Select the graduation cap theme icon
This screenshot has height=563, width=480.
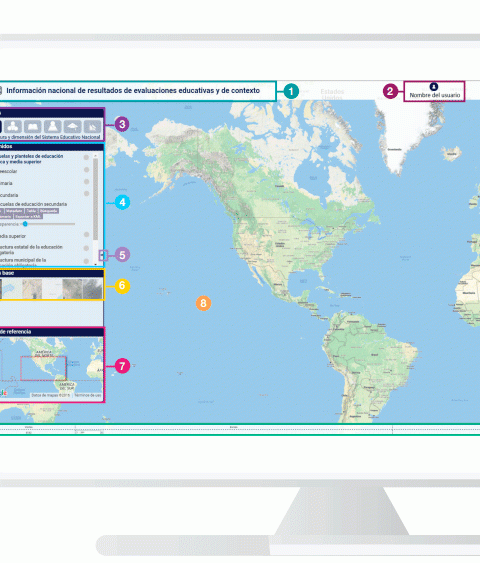click(x=72, y=126)
